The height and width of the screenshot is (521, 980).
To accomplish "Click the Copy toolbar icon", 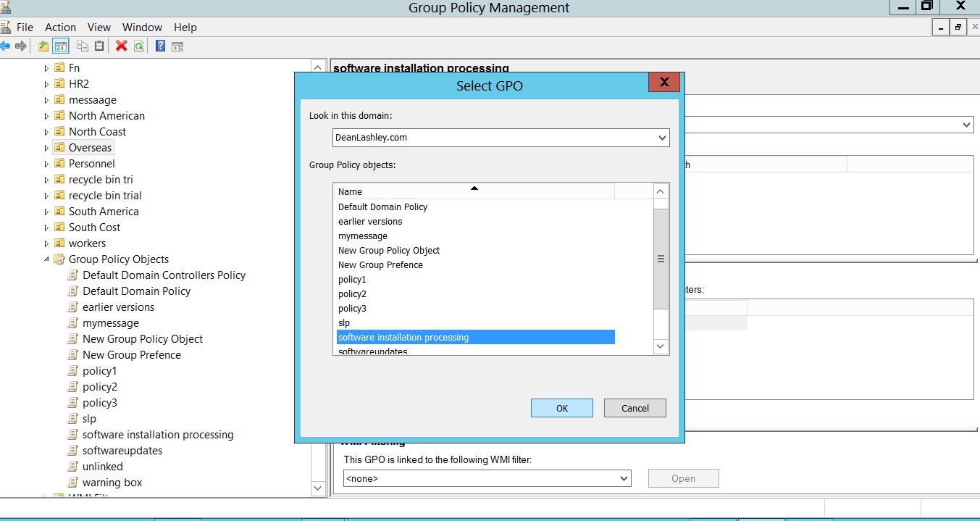I will [x=83, y=46].
